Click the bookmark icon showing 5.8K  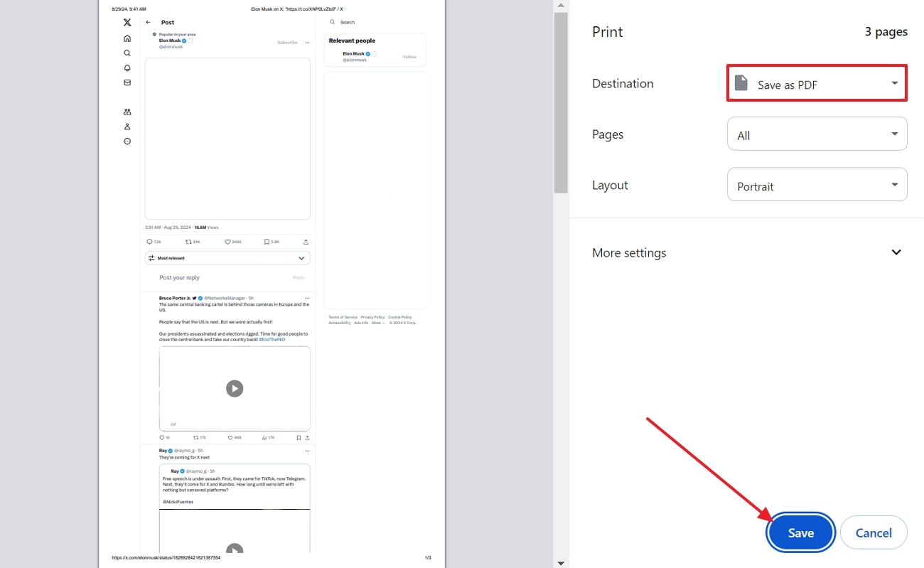click(267, 242)
